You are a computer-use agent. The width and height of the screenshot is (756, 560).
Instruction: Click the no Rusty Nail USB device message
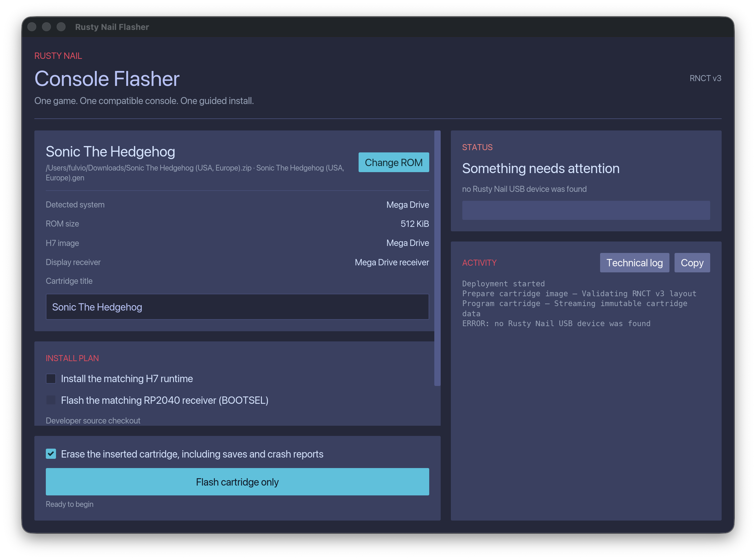(524, 189)
